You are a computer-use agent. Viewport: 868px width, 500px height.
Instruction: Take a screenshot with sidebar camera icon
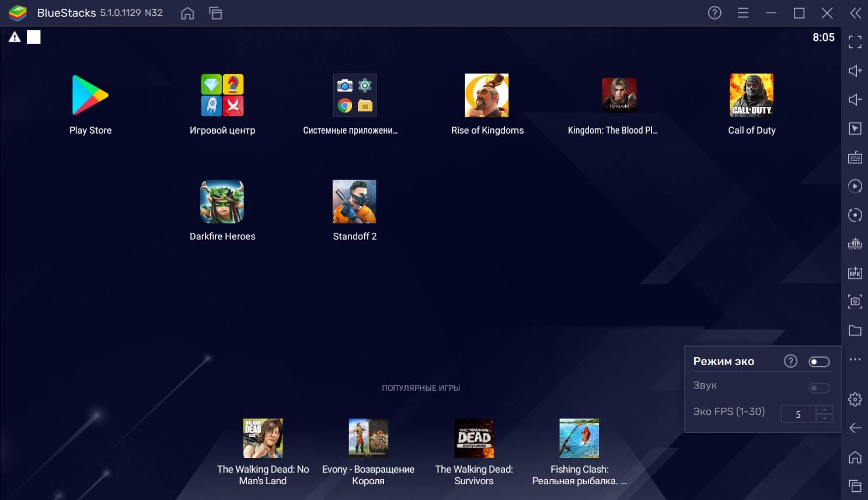point(855,301)
